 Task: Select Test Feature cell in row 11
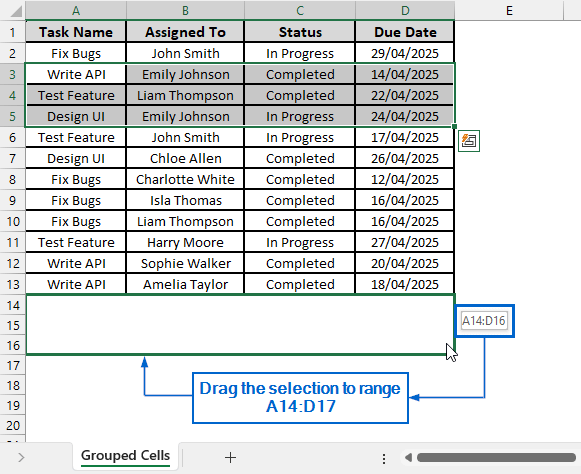pyautogui.click(x=76, y=243)
